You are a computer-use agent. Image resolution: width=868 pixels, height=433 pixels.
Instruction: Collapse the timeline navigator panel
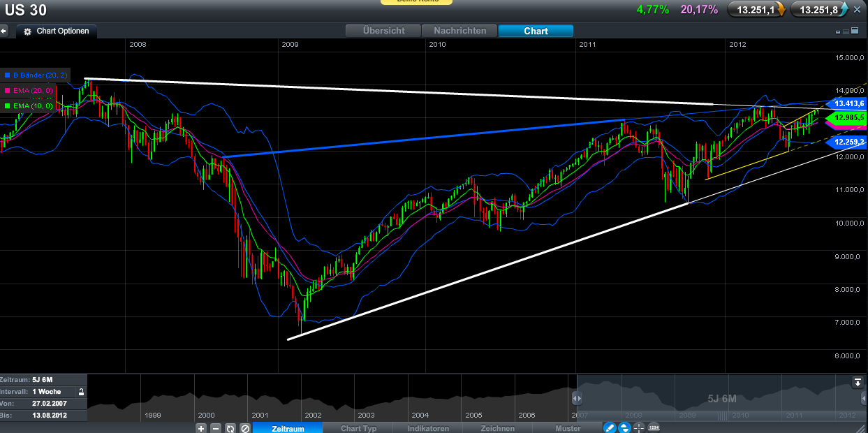click(x=857, y=382)
